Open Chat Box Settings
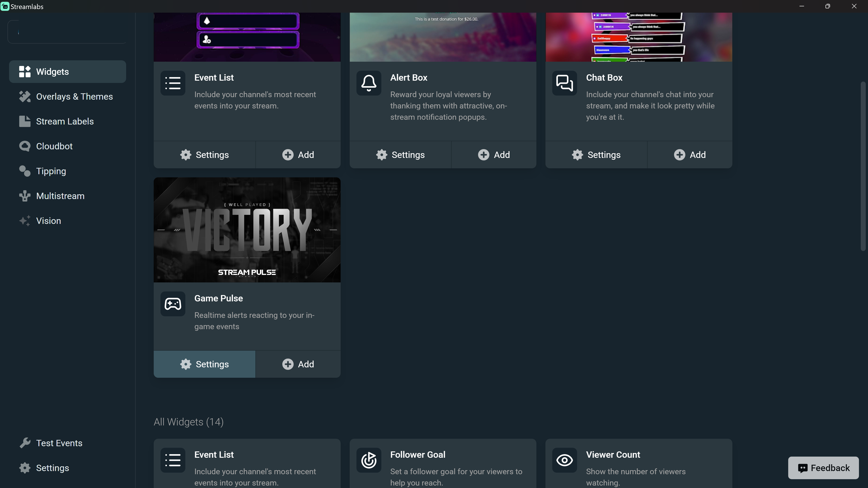Screen dimensions: 868x488 pos(597,155)
